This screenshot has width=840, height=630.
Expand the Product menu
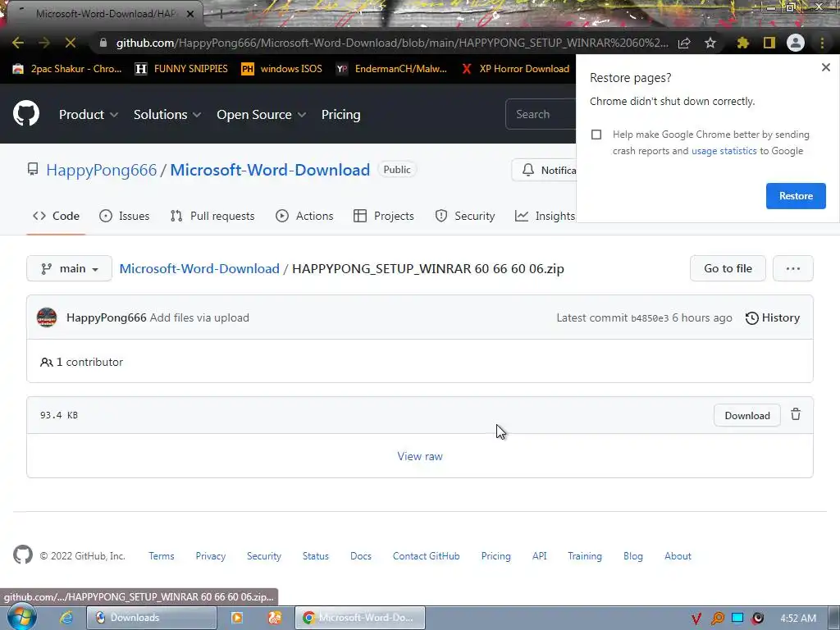(89, 115)
